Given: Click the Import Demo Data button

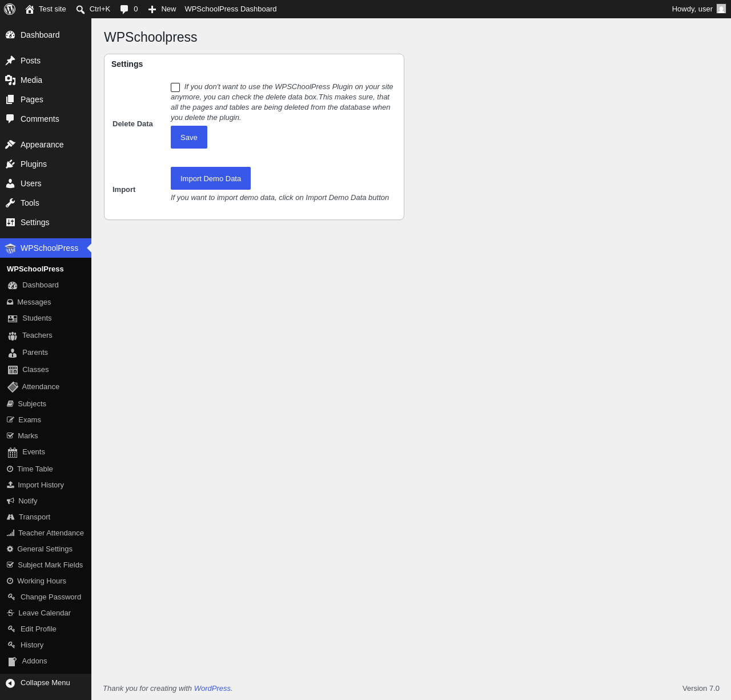Looking at the screenshot, I should [x=211, y=178].
